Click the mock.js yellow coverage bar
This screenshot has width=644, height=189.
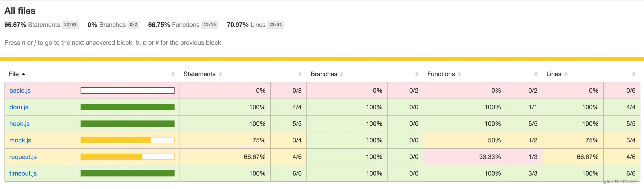128,140
